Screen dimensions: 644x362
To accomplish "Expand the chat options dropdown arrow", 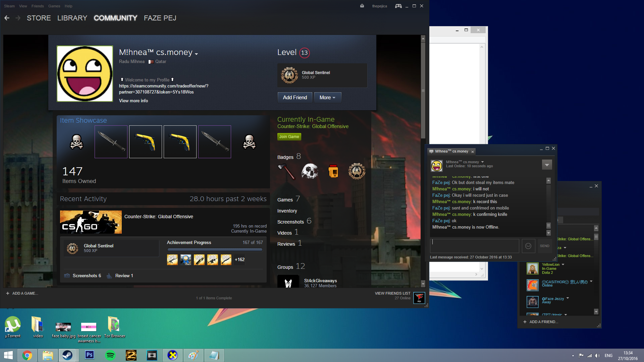I will 547,165.
